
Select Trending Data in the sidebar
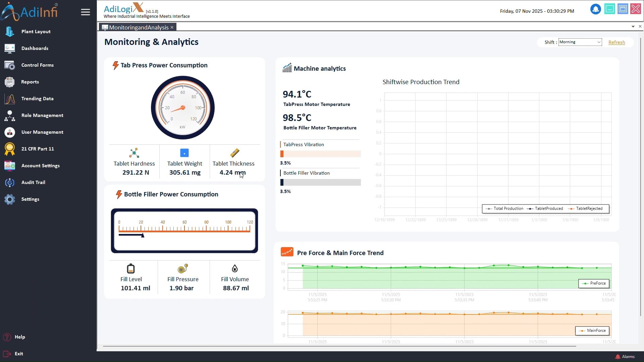(37, 99)
